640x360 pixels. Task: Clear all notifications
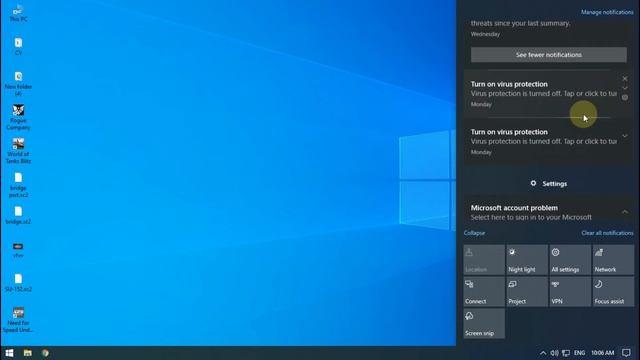tap(607, 233)
